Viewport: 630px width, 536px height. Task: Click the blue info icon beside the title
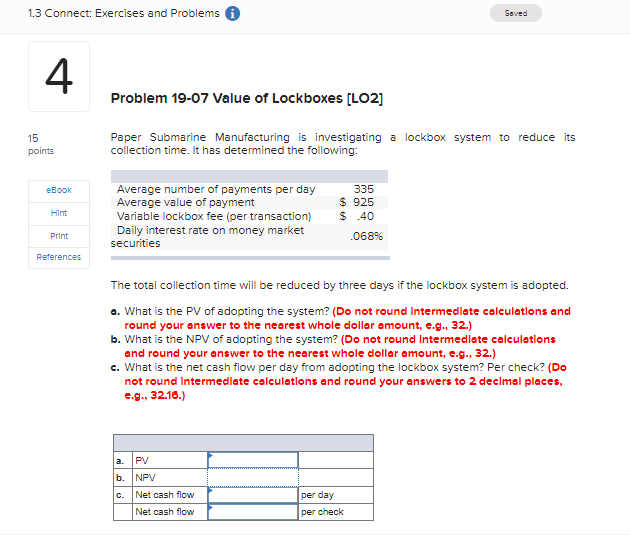[x=232, y=13]
